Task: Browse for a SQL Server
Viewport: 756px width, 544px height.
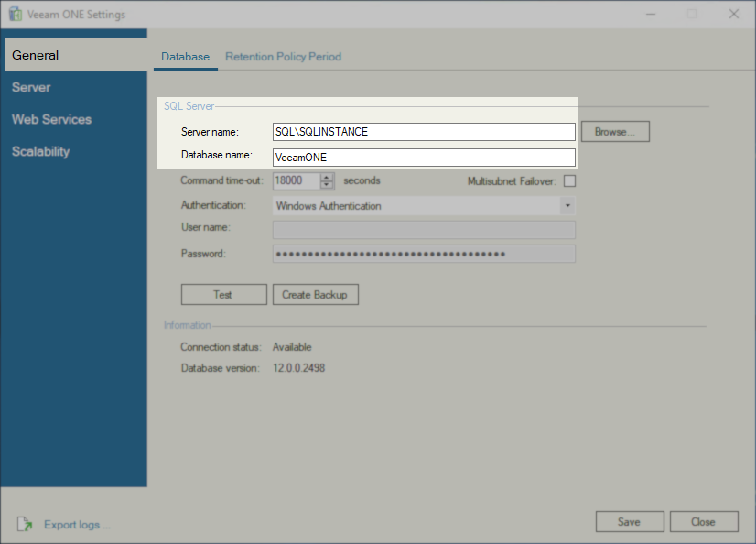Action: click(x=615, y=132)
